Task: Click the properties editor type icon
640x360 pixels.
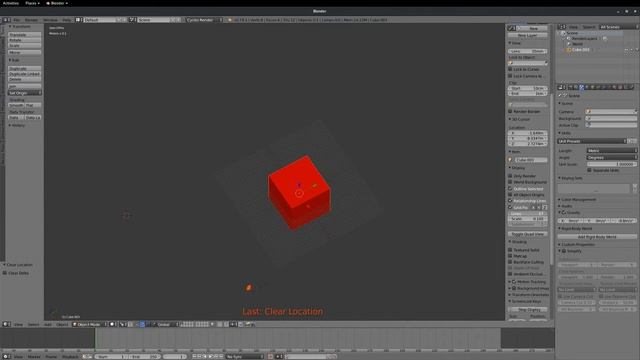Action: 562,87
